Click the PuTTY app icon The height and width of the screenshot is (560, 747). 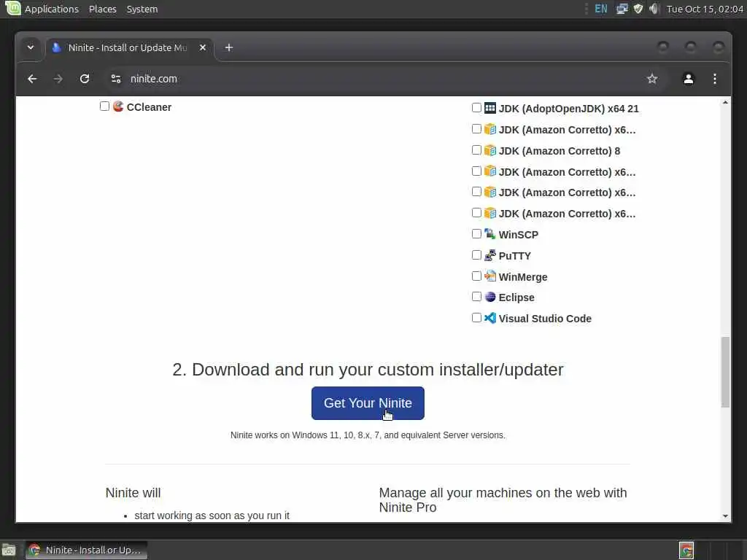[489, 255]
